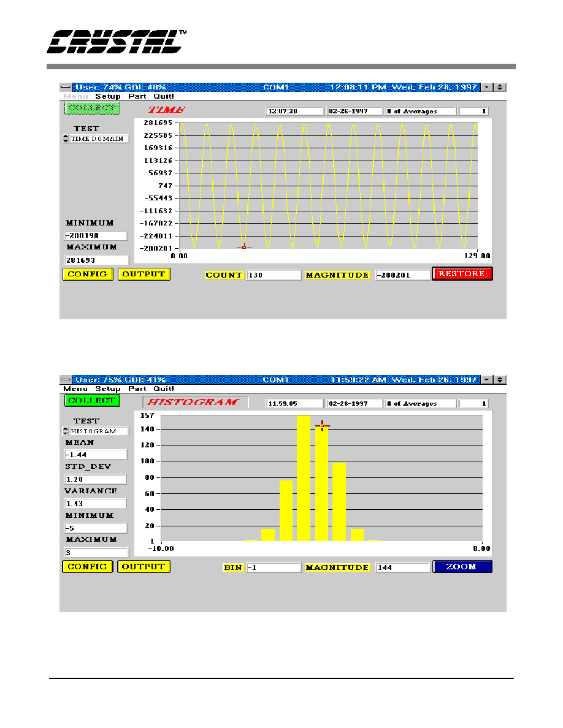Click the '-10.00' histogram x-axis label
Viewport: 563px width, 728px height.
(161, 548)
